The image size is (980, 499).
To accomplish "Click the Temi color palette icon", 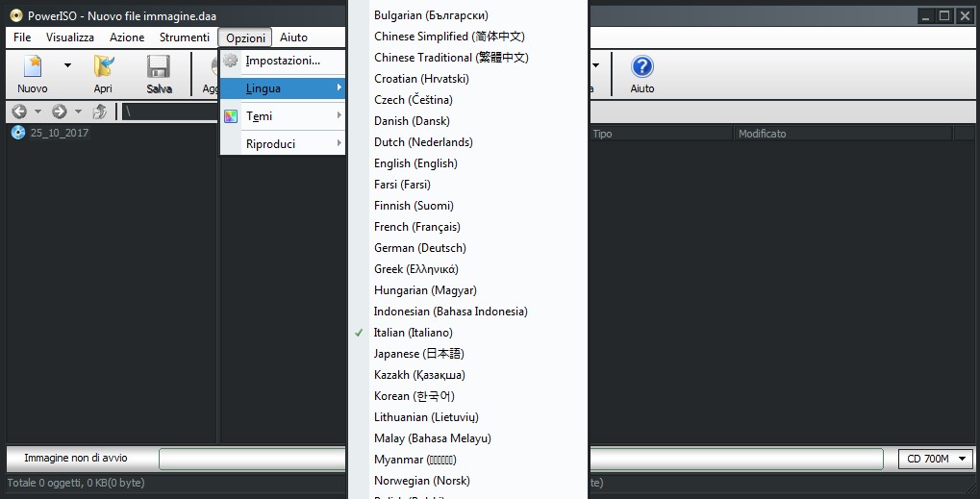I will (x=231, y=116).
